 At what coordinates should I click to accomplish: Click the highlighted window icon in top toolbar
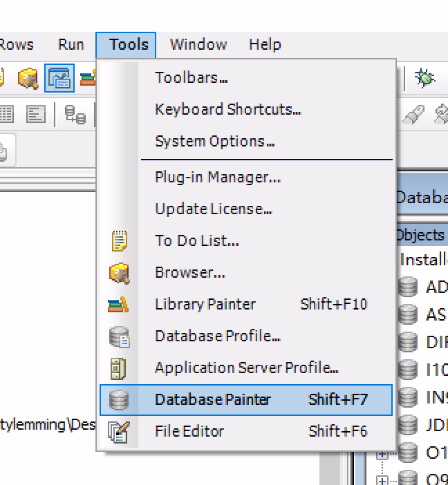[x=59, y=78]
